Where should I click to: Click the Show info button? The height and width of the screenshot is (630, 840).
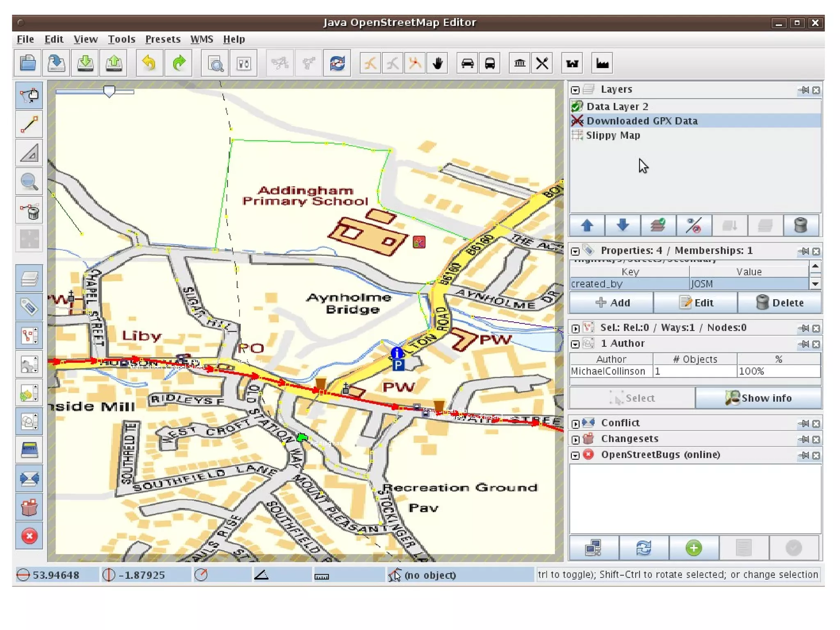pos(758,398)
